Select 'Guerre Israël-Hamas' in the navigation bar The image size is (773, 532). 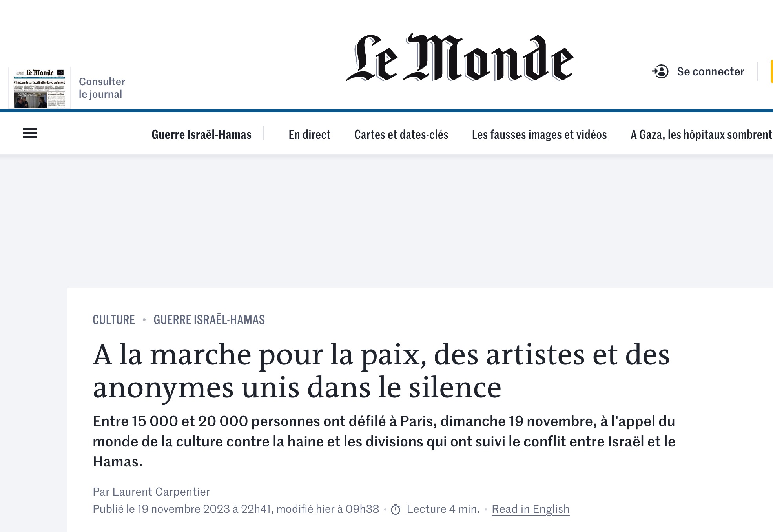(201, 135)
